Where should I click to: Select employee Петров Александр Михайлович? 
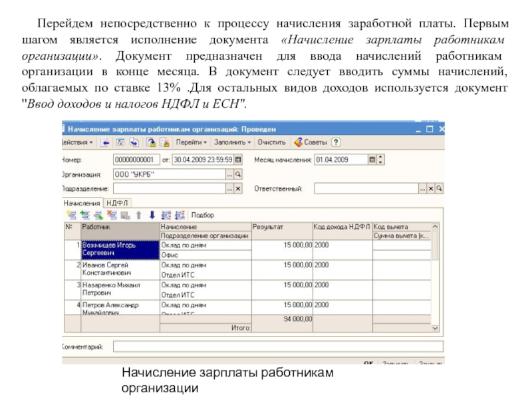[x=120, y=308]
